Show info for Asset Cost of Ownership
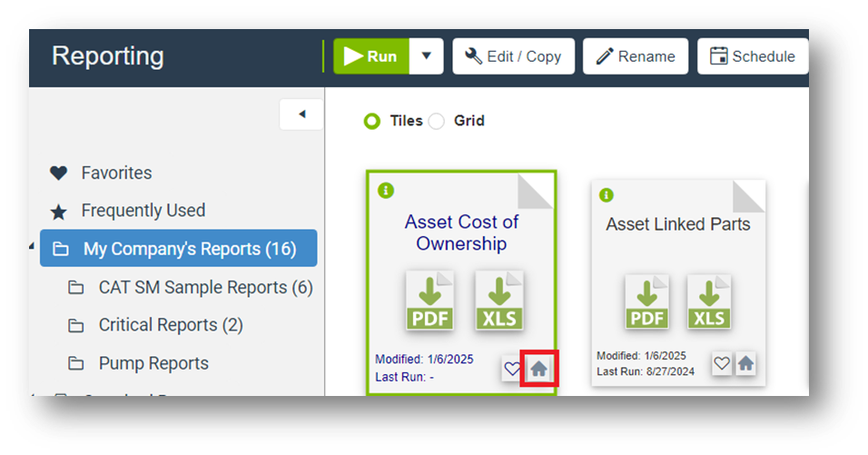The width and height of the screenshot is (868, 455). [x=386, y=190]
